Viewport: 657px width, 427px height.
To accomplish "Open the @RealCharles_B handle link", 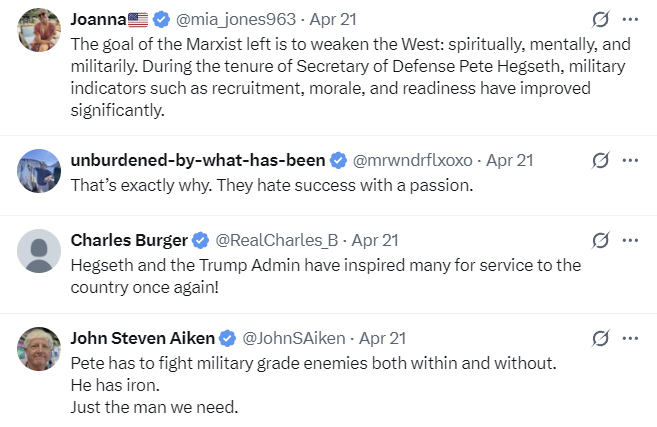I will pyautogui.click(x=278, y=240).
